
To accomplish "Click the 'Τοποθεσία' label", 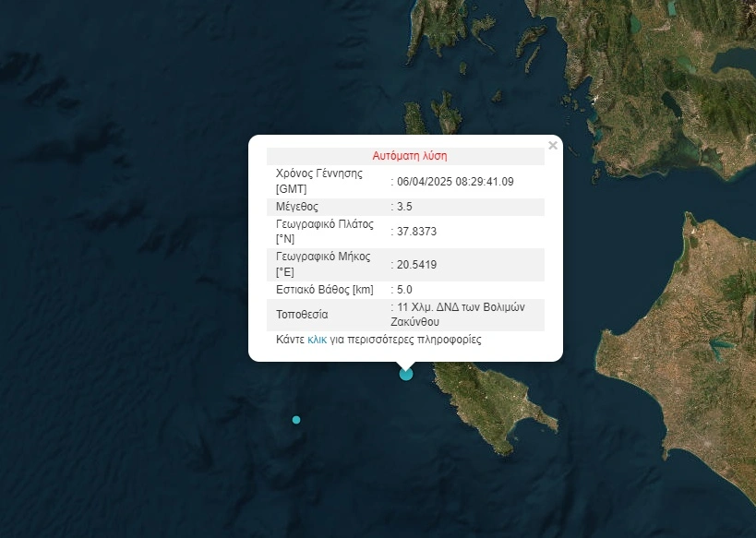I will (x=302, y=315).
